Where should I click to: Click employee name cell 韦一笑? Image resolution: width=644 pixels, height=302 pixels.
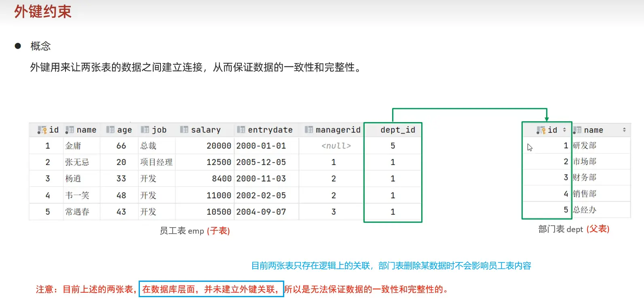click(x=77, y=195)
